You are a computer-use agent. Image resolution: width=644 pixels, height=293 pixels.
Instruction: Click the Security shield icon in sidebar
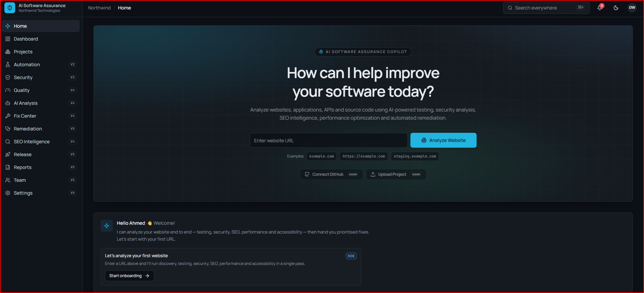coord(8,77)
